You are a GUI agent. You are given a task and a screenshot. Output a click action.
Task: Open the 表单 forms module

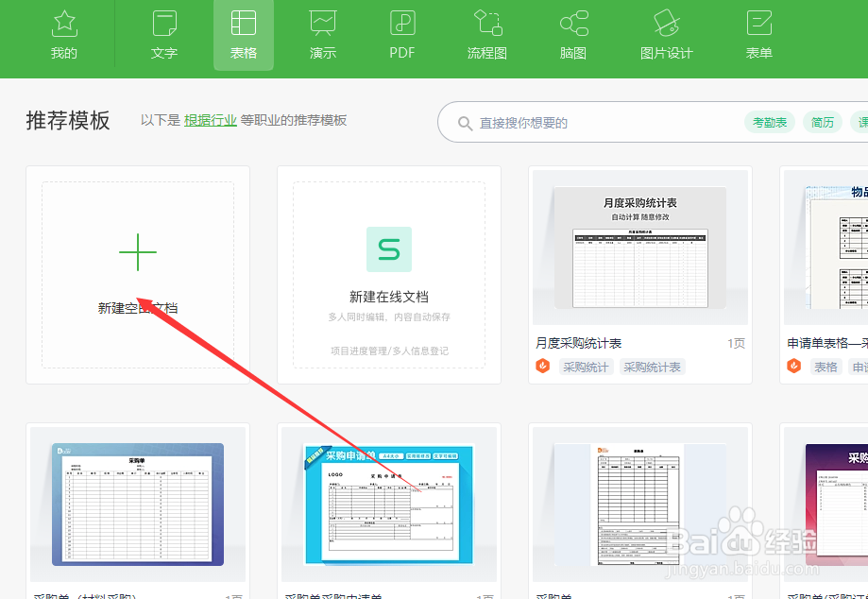[x=758, y=35]
